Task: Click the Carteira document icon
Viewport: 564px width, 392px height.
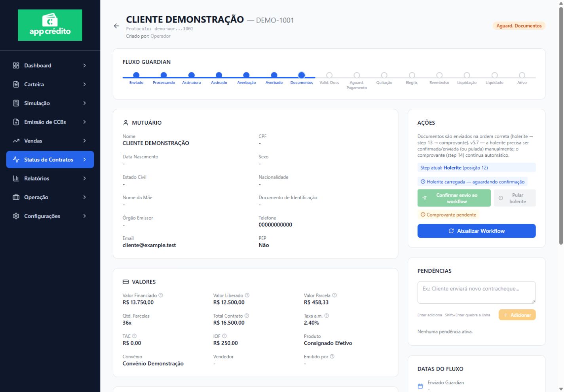Action: [16, 84]
